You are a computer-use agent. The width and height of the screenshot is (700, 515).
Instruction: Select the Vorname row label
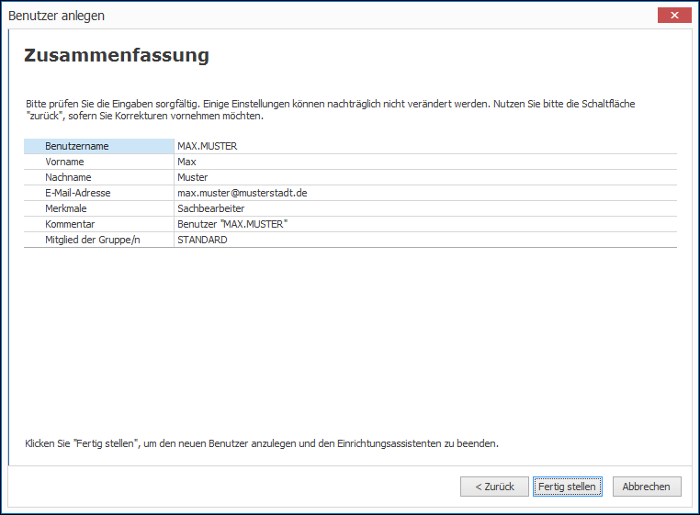click(64, 162)
